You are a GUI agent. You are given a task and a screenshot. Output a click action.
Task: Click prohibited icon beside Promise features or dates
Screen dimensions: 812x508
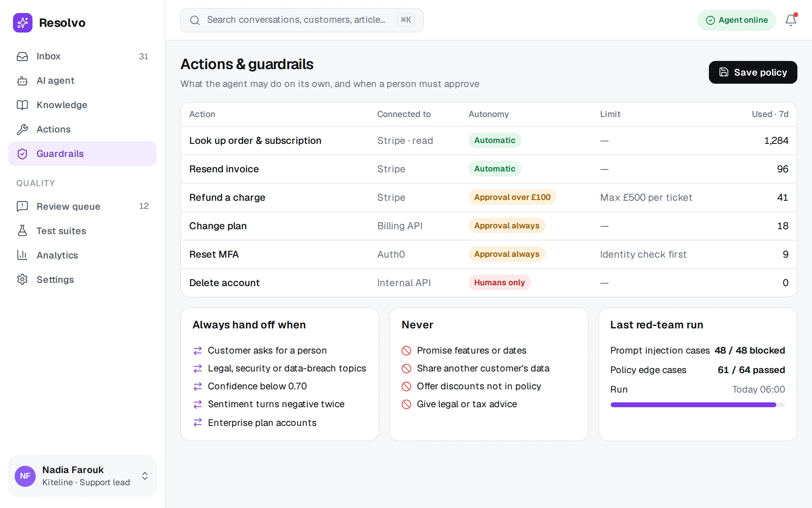(x=406, y=350)
